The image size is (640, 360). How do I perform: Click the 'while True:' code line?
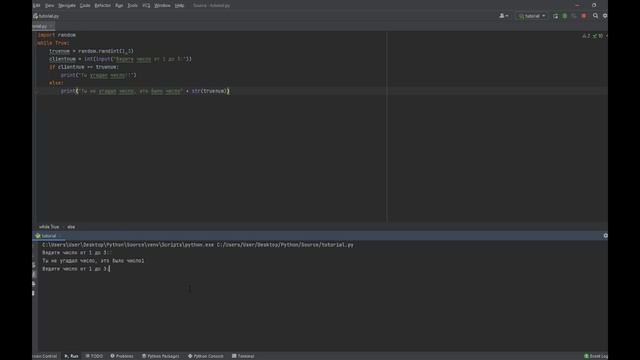53,43
